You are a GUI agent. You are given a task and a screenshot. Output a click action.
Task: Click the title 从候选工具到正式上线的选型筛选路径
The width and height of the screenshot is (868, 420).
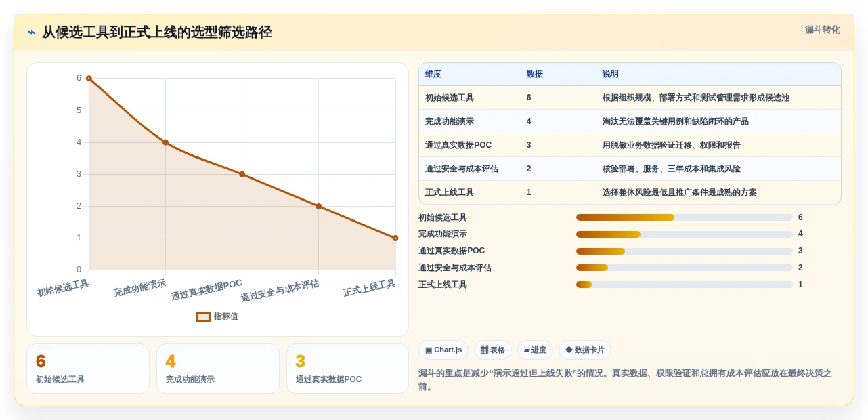[x=157, y=33]
